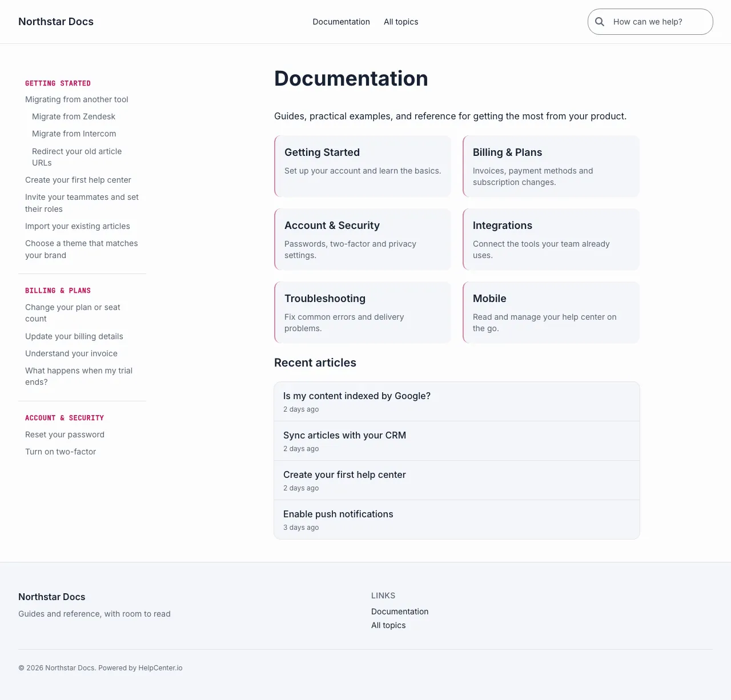The image size is (731, 700).
Task: Select sidebar heading BILLING & PLANS
Action: pyautogui.click(x=58, y=291)
